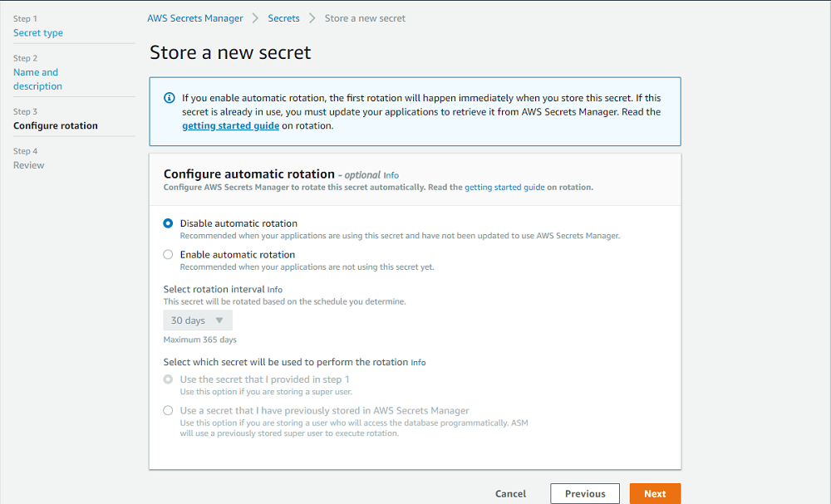Select Disable automatic rotation

click(168, 223)
